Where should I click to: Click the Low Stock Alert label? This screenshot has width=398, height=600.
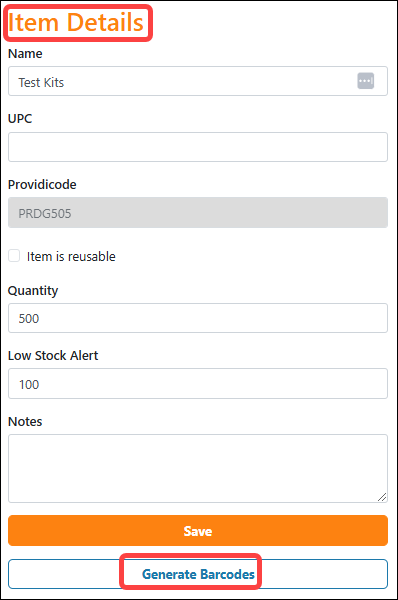(x=53, y=355)
